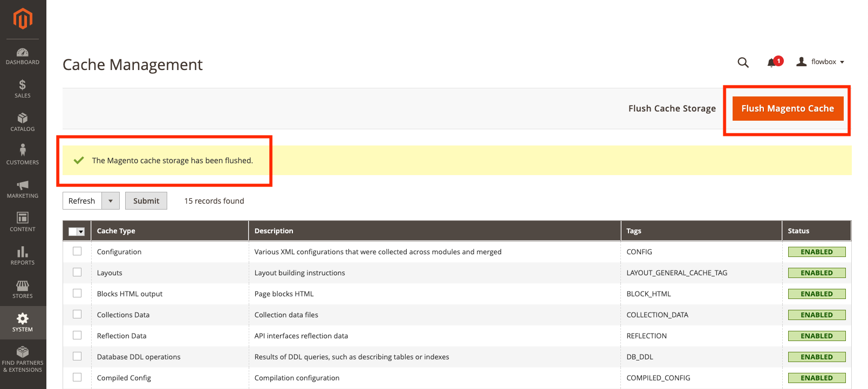Tick the Collections Data checkbox

[77, 315]
